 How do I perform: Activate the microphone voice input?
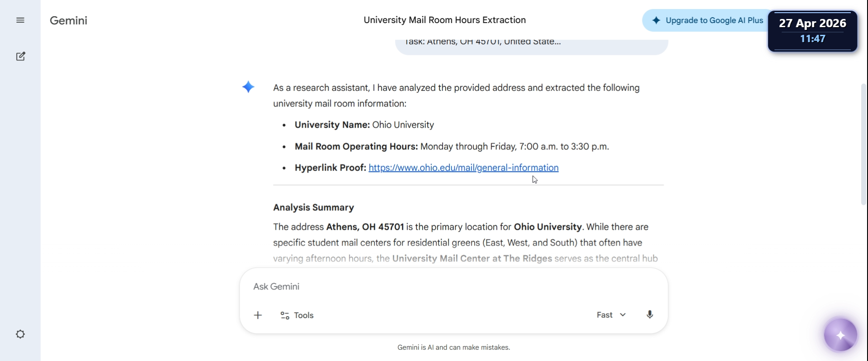pyautogui.click(x=650, y=315)
